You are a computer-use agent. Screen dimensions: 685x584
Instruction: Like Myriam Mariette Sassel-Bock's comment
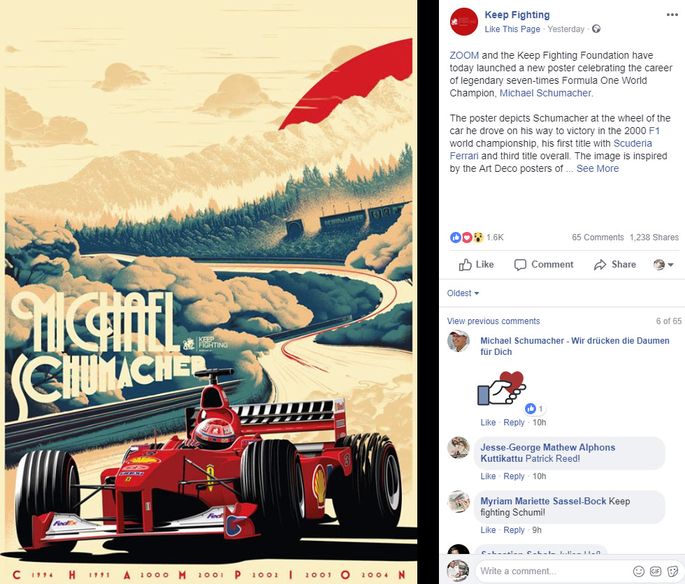(488, 530)
